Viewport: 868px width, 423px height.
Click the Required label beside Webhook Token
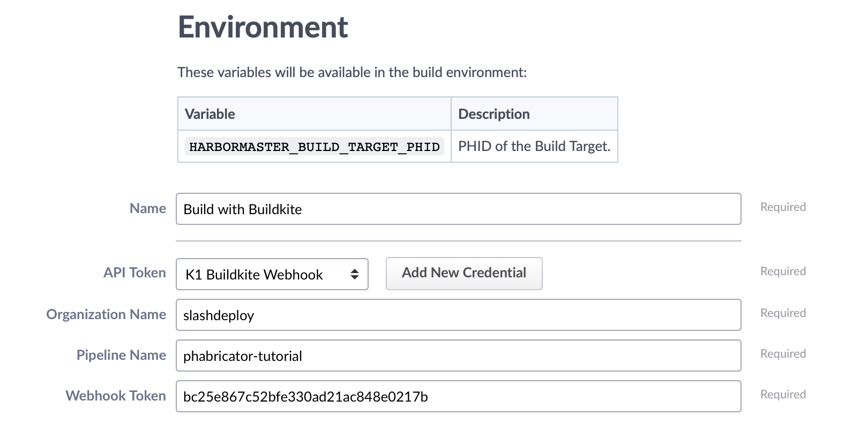pos(783,395)
